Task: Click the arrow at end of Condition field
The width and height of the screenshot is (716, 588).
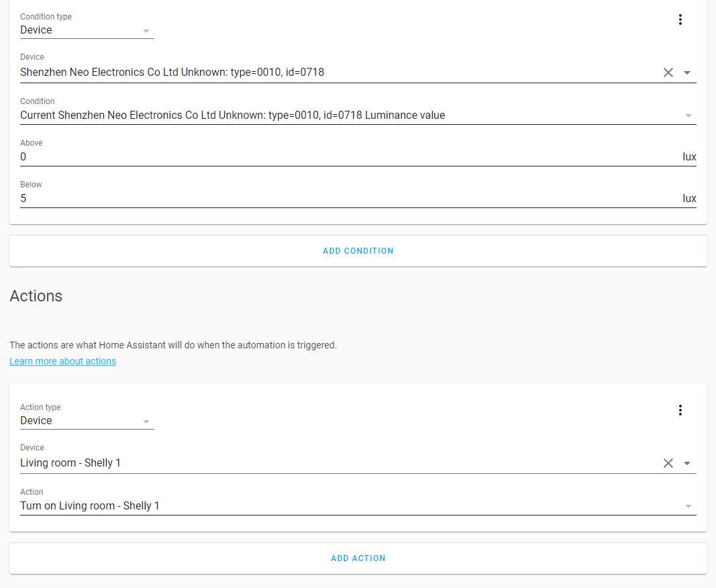Action: (688, 115)
